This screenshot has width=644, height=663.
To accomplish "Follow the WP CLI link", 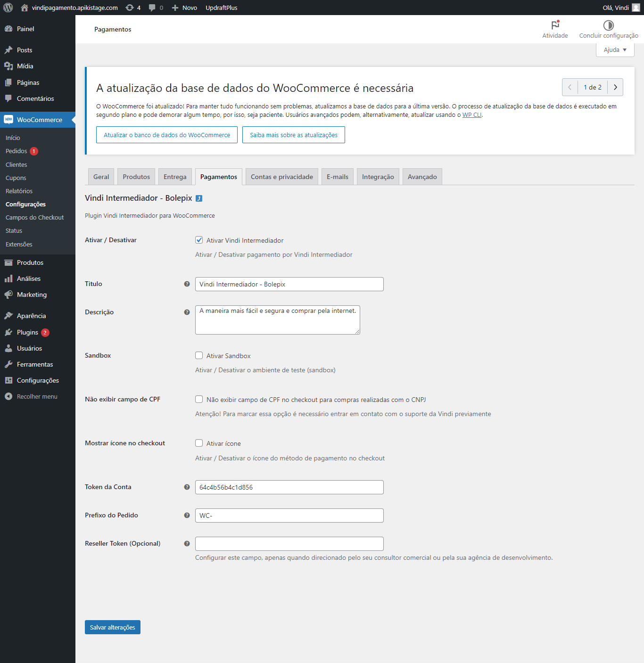I will pos(472,115).
